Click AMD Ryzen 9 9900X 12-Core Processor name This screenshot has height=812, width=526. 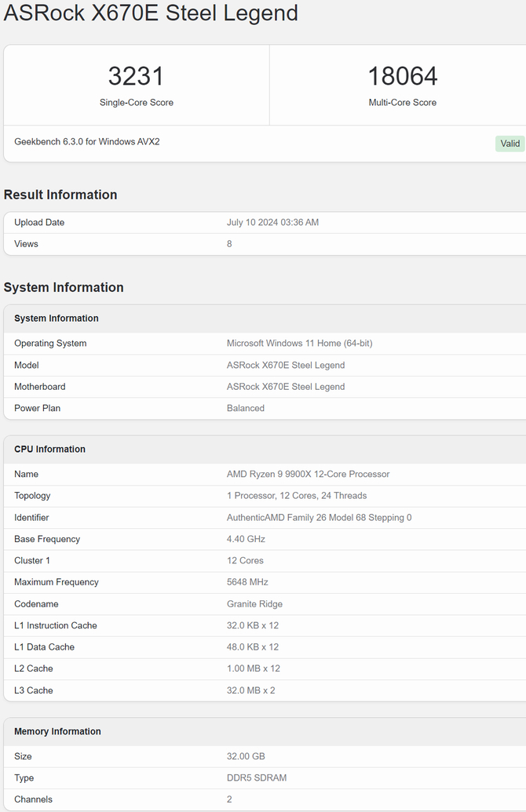pos(309,475)
